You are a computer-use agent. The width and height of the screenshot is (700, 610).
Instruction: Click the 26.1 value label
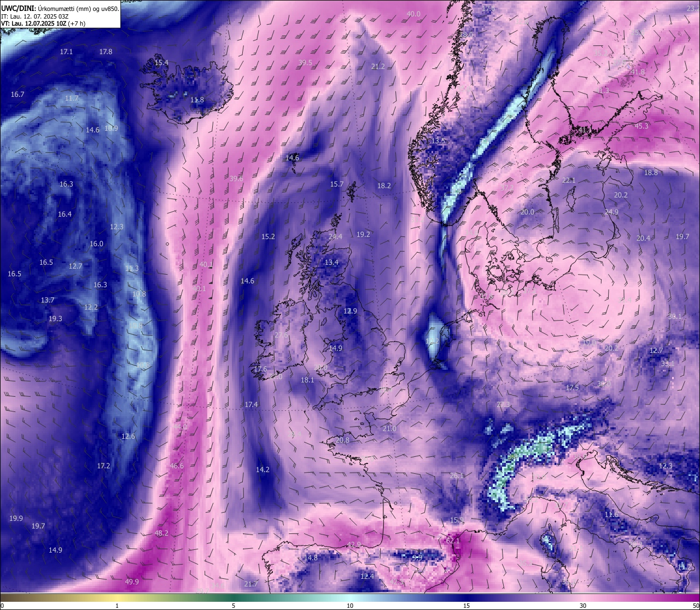457,475
